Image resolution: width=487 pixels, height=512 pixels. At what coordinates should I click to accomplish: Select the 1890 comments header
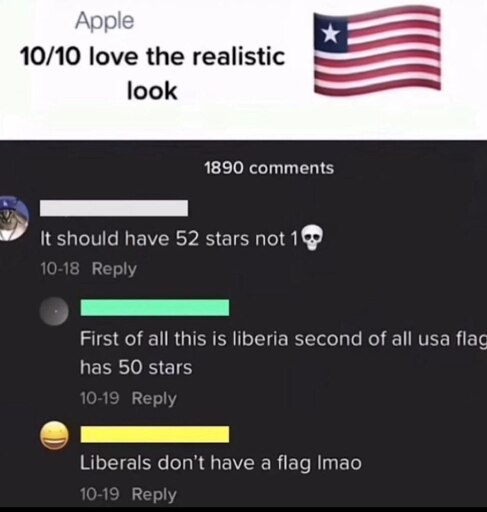point(269,168)
